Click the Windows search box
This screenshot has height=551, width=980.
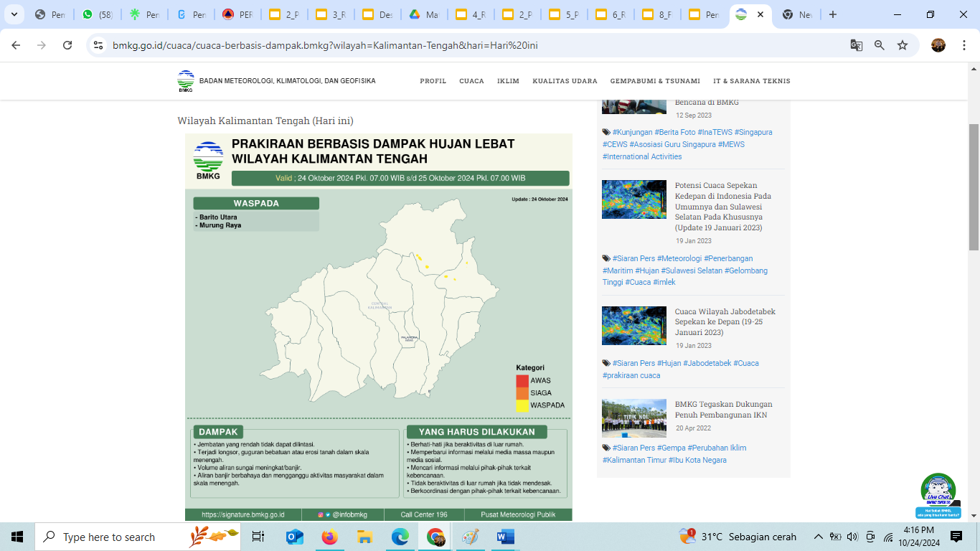tap(138, 537)
